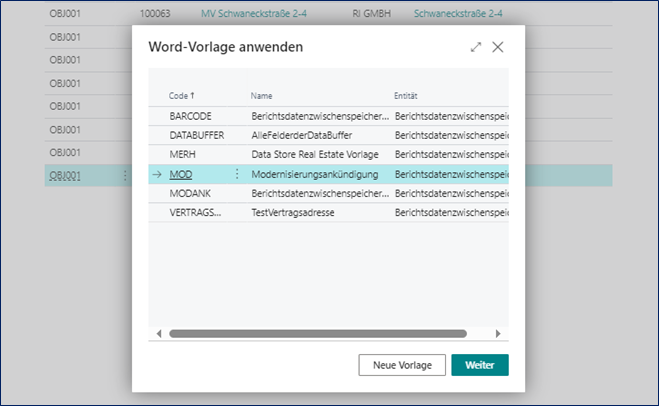Open the three-dot menu for the MOD row
The width and height of the screenshot is (659, 406).
237,174
